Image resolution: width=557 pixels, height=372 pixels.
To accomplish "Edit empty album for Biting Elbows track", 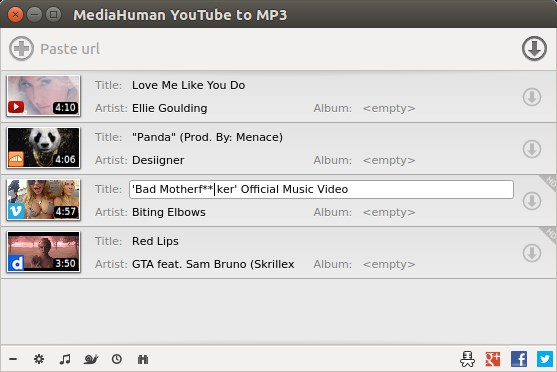I will [389, 212].
